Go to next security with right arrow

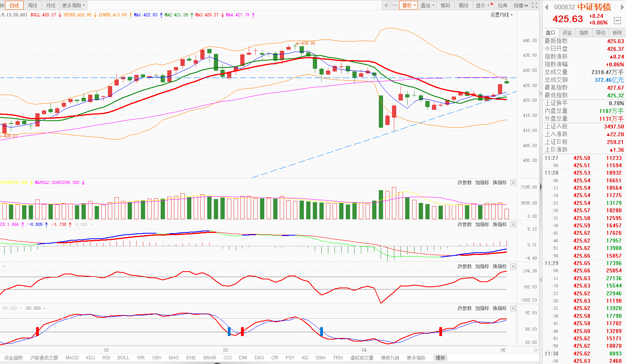click(623, 7)
